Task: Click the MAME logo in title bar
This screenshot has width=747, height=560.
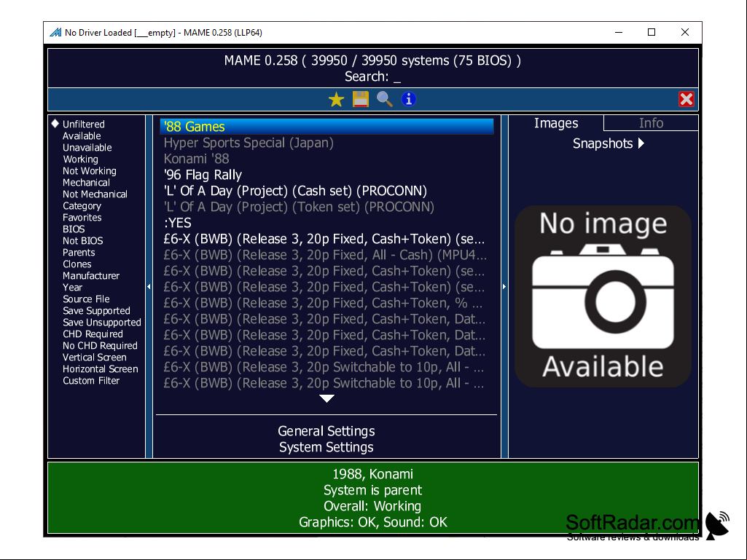Action: [x=55, y=32]
